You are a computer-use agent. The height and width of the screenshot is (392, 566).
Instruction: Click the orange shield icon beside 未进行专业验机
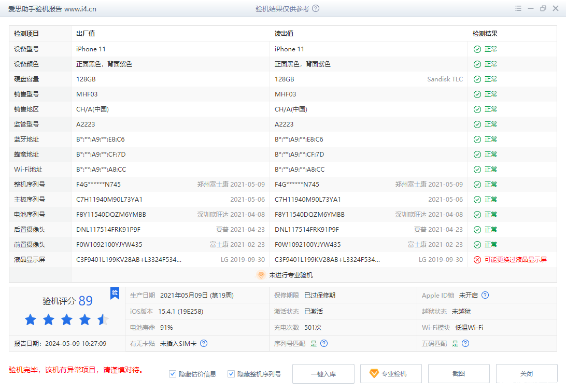261,275
